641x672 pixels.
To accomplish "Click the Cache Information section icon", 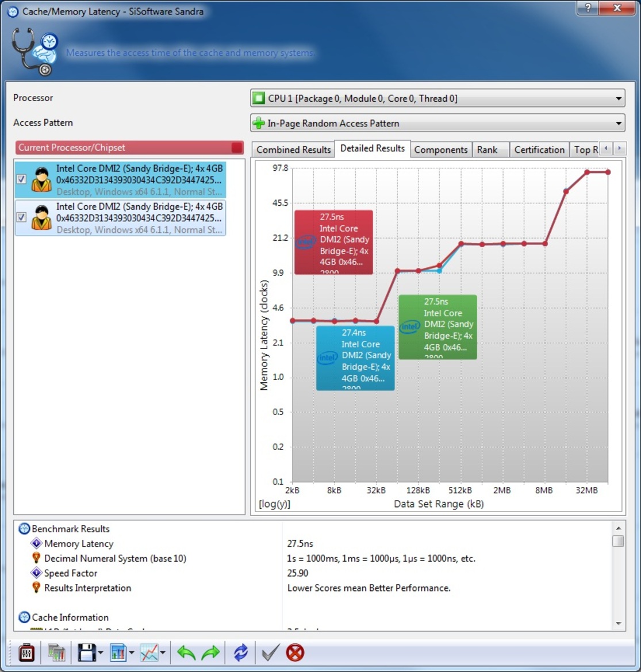I will click(x=24, y=617).
